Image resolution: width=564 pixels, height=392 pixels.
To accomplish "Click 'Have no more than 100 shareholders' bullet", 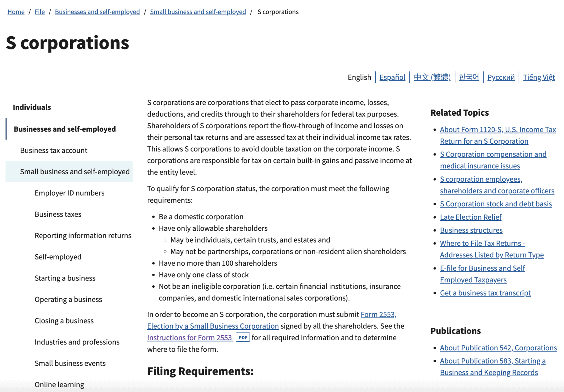I will point(218,263).
